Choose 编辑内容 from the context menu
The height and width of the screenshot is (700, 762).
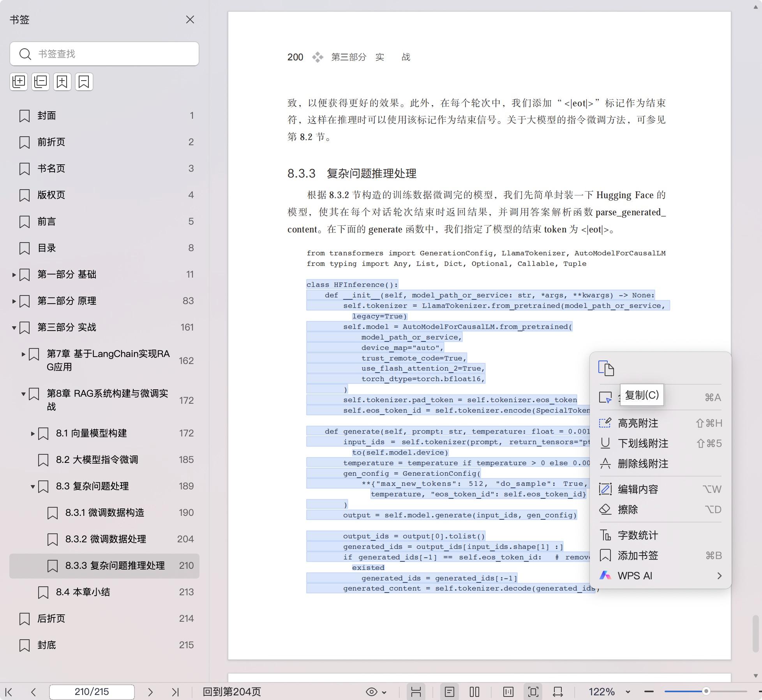click(660, 489)
